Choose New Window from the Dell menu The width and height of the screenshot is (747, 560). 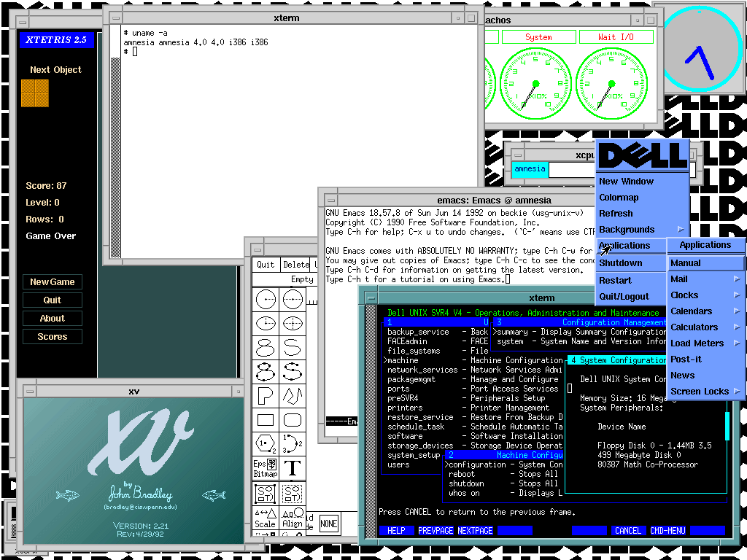642,182
